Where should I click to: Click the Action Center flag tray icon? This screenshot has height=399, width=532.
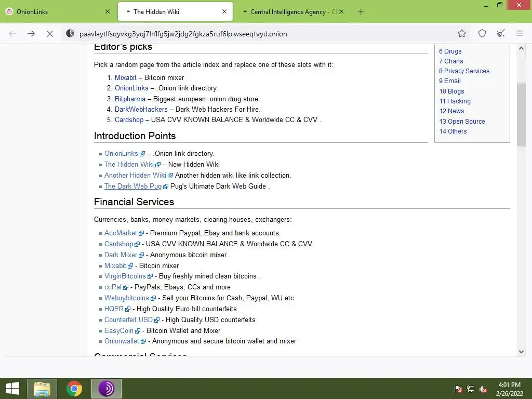click(x=458, y=389)
